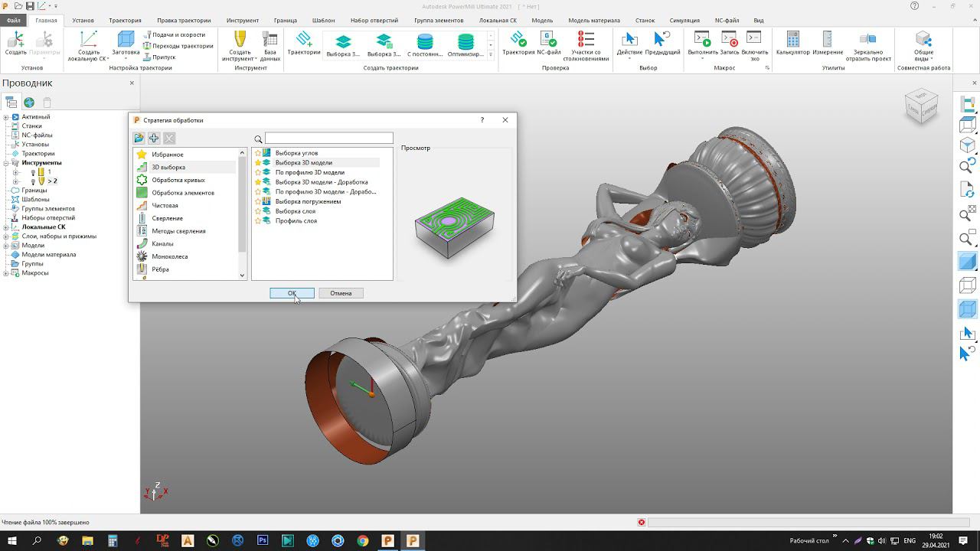Confirm the strategy dialog with OK
Viewport: 980px width, 551px height.
(x=292, y=293)
